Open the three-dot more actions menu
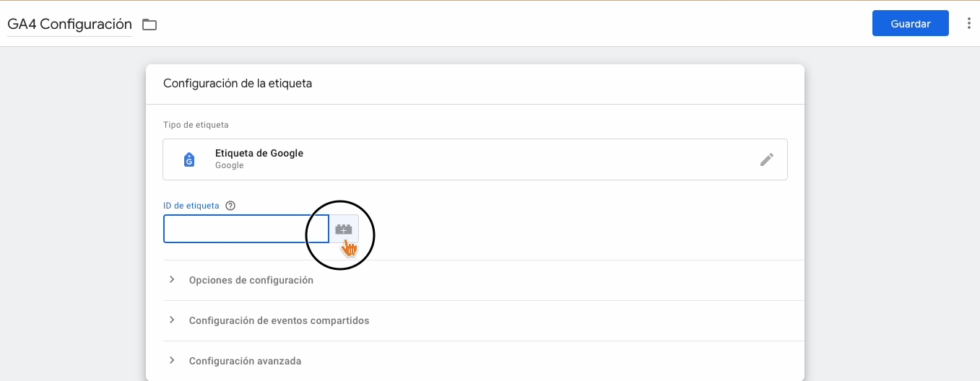The height and width of the screenshot is (381, 980). pyautogui.click(x=968, y=24)
